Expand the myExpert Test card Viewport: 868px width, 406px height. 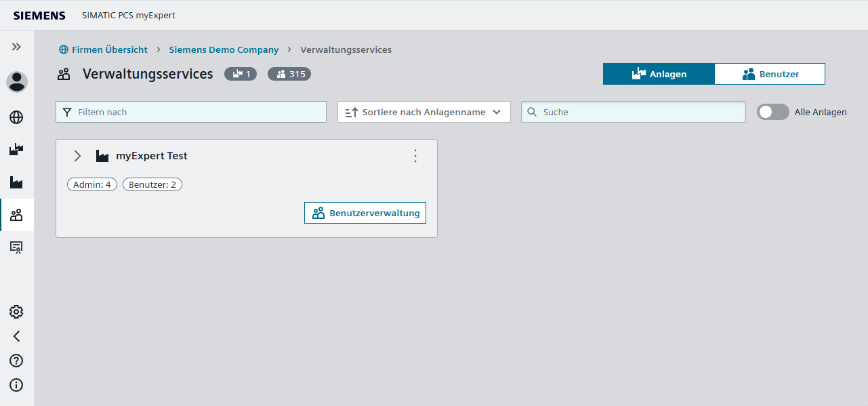tap(77, 156)
